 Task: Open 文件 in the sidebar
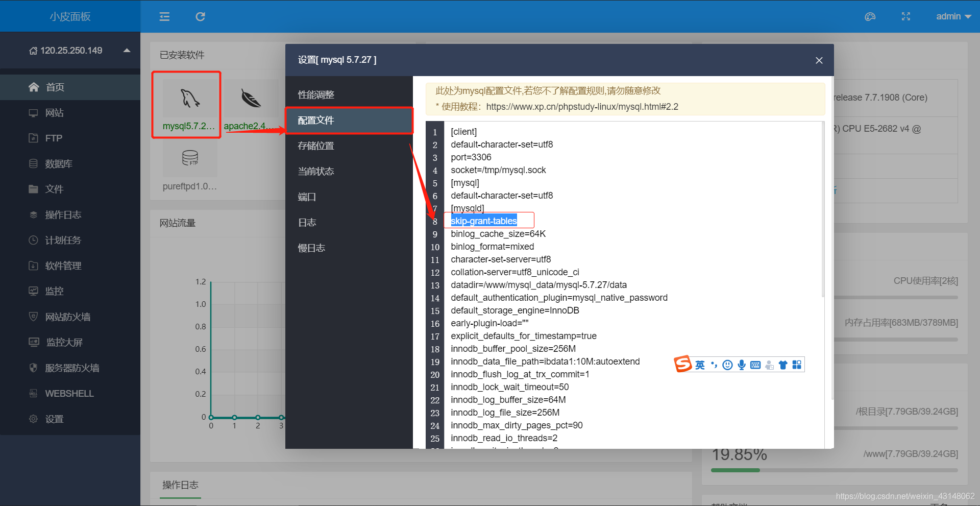pos(70,189)
